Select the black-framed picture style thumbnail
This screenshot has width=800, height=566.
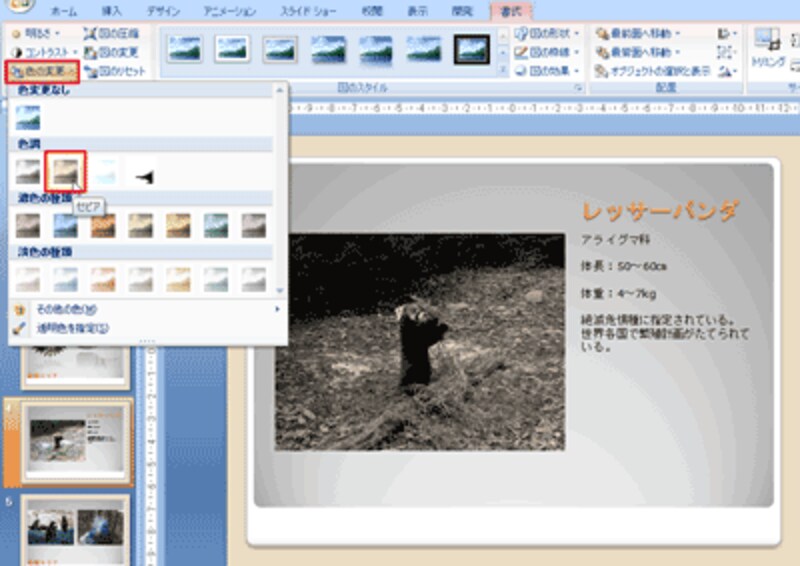(472, 49)
